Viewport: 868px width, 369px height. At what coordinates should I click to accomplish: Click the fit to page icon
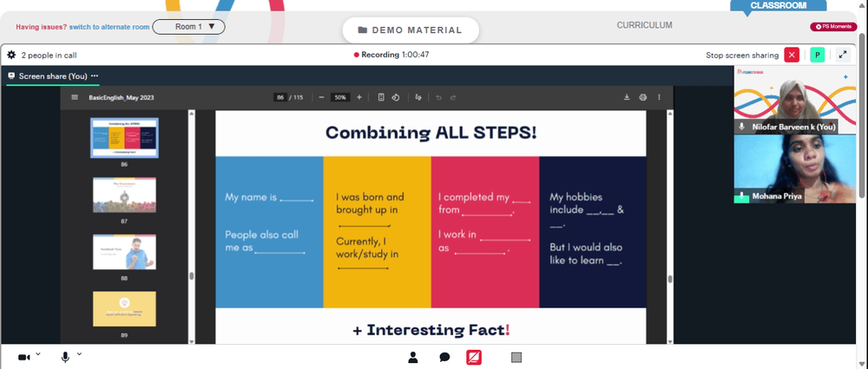point(381,97)
